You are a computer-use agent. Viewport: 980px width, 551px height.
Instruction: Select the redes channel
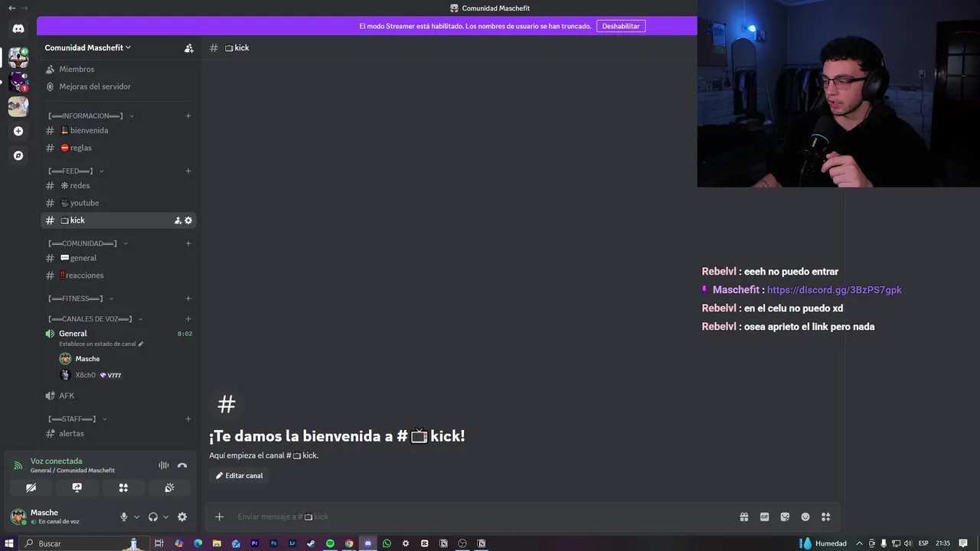click(118, 185)
